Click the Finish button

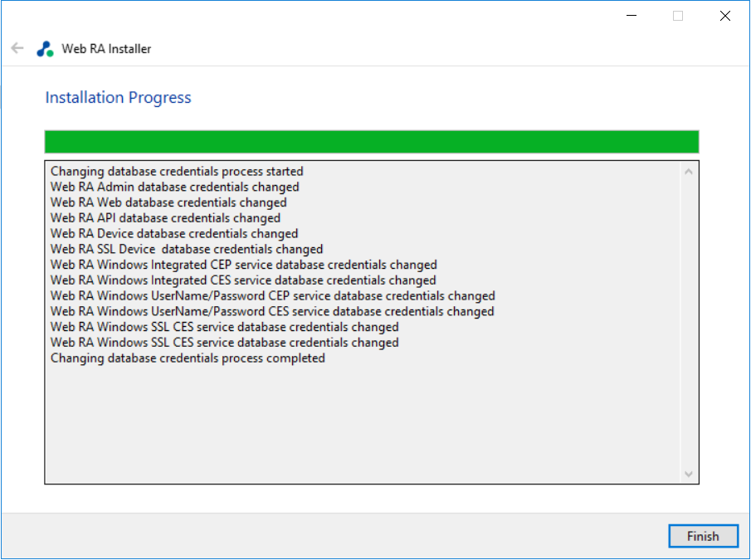click(x=703, y=536)
